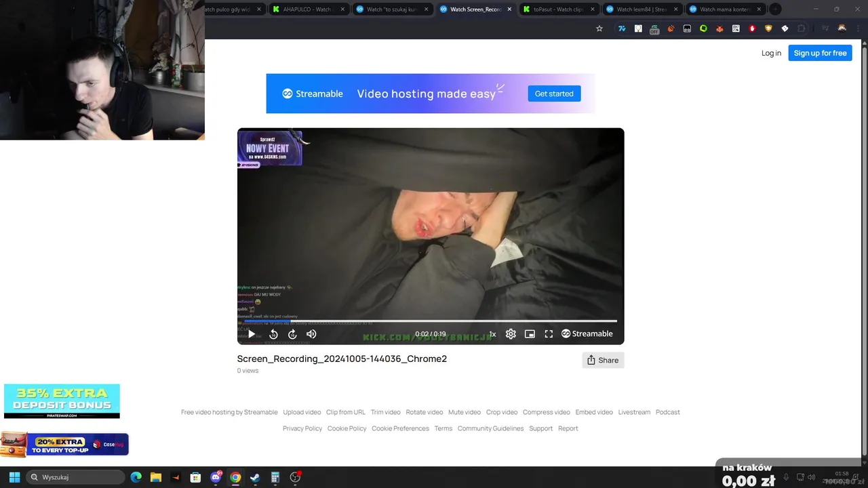Image resolution: width=868 pixels, height=488 pixels.
Task: Open Microsoft Store from the taskbar
Action: pyautogui.click(x=195, y=477)
